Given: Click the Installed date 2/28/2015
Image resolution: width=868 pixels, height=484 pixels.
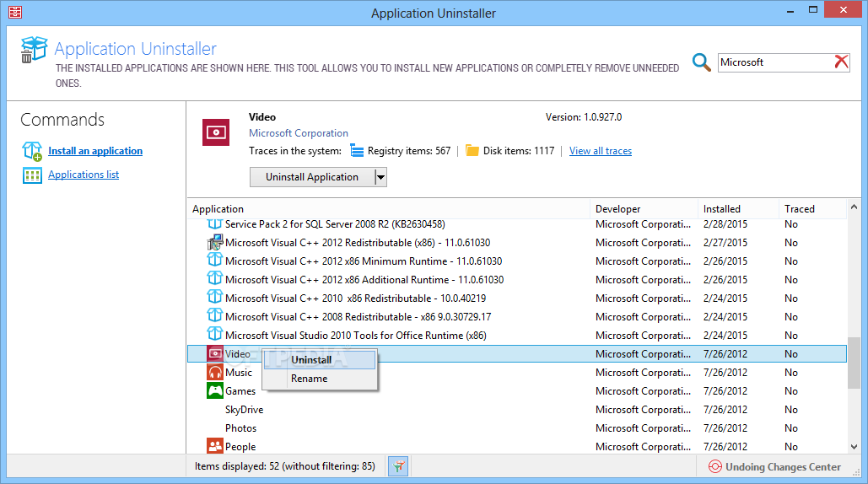Looking at the screenshot, I should [x=725, y=224].
